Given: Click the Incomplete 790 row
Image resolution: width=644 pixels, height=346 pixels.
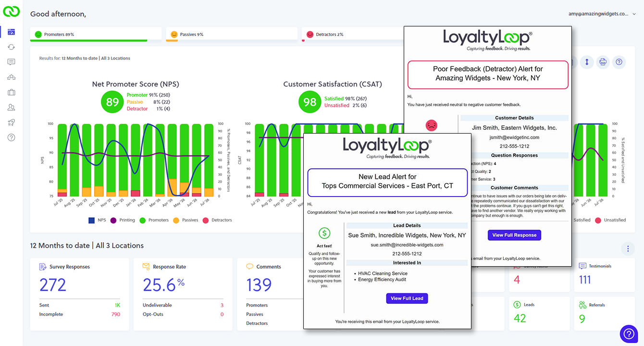Looking at the screenshot, I should 80,314.
